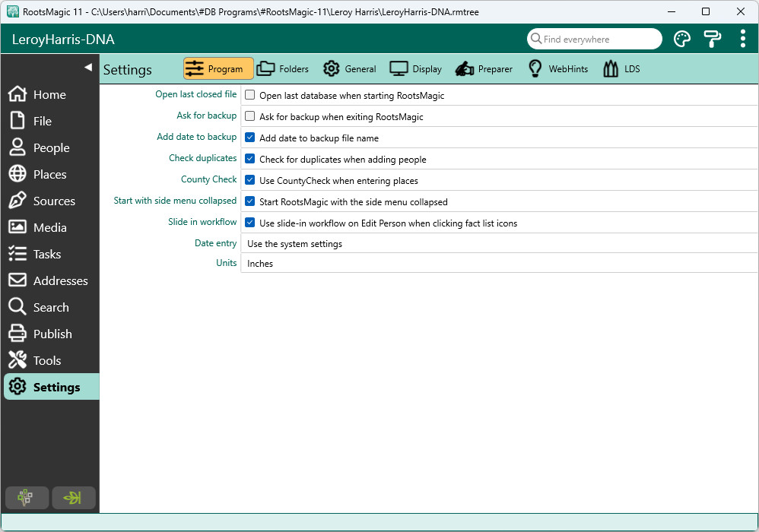
Task: Click the Tasks checklist icon
Action: [17, 253]
